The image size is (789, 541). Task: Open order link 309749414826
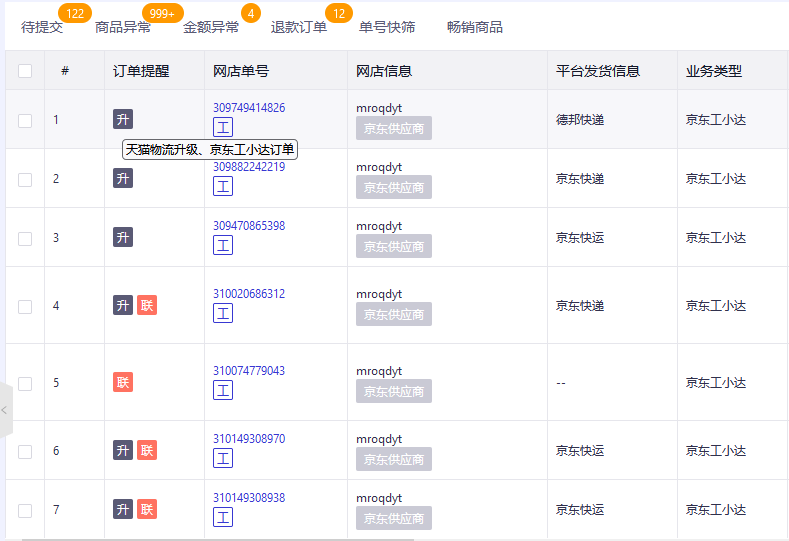click(249, 108)
